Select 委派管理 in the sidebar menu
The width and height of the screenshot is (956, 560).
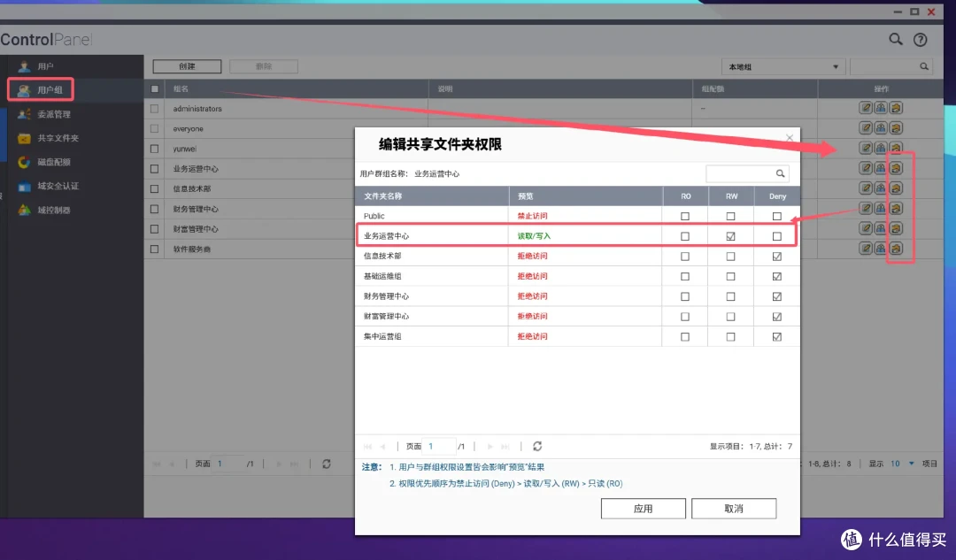click(54, 114)
